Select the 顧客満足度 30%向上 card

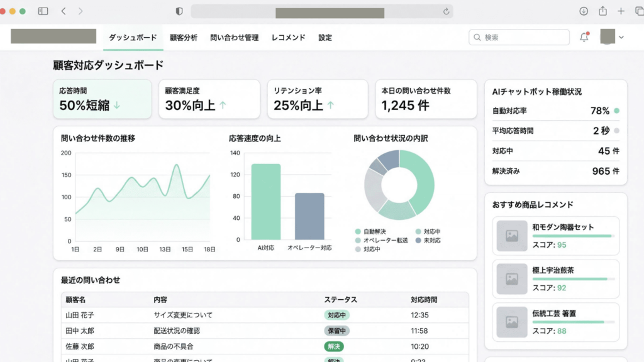209,99
